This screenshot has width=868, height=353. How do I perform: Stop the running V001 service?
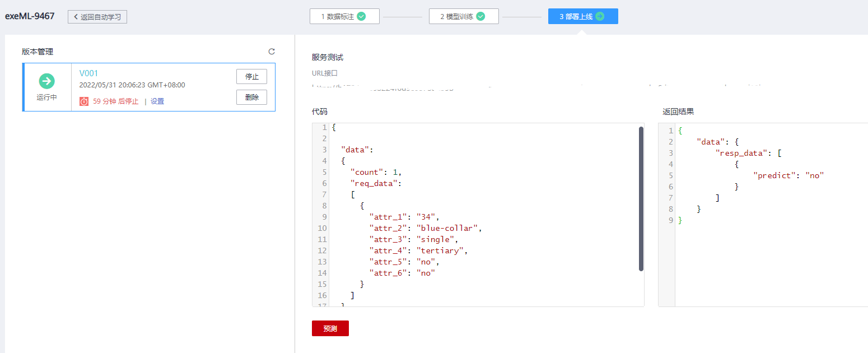point(251,76)
